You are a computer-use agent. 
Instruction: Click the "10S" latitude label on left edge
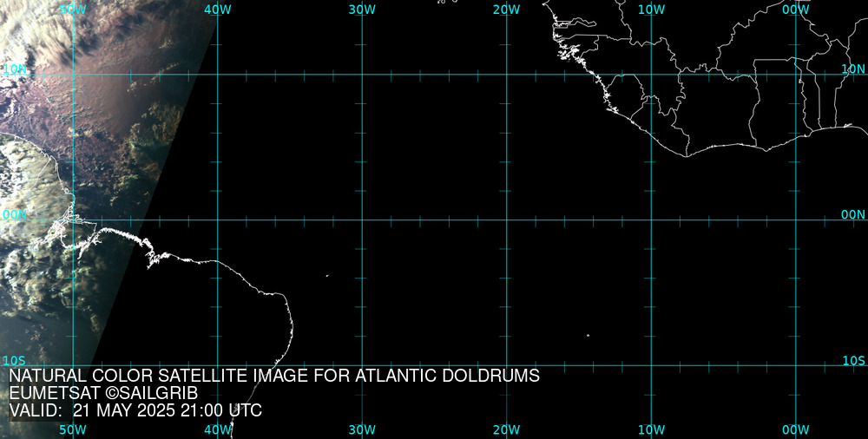pyautogui.click(x=15, y=361)
